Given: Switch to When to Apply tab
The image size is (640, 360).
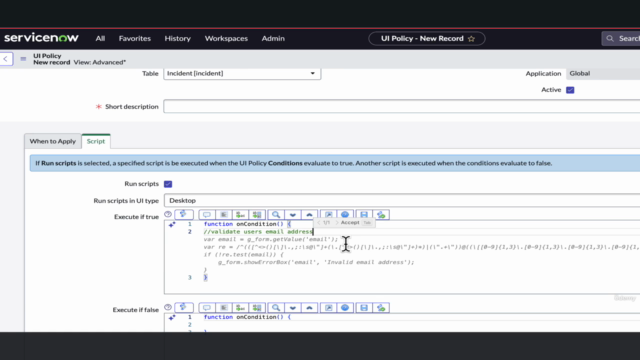Looking at the screenshot, I should point(53,141).
